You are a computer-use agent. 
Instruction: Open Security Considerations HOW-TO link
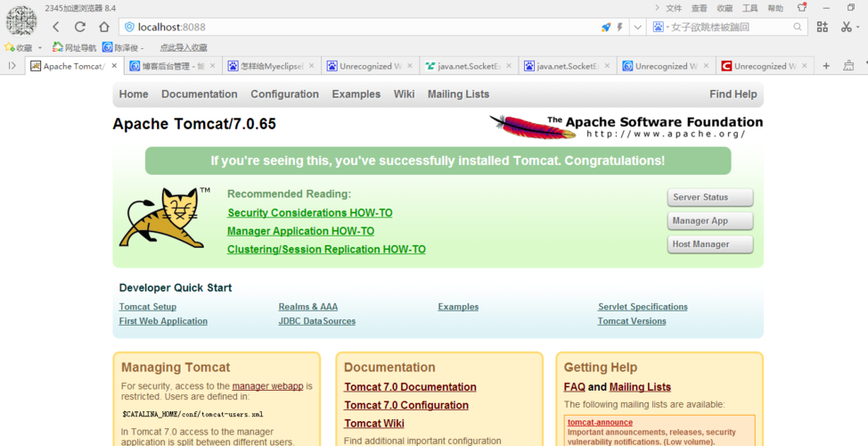point(310,213)
